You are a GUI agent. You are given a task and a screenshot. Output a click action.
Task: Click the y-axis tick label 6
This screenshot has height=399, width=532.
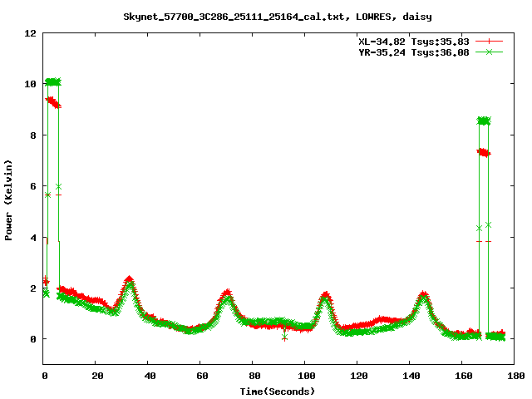[33, 186]
